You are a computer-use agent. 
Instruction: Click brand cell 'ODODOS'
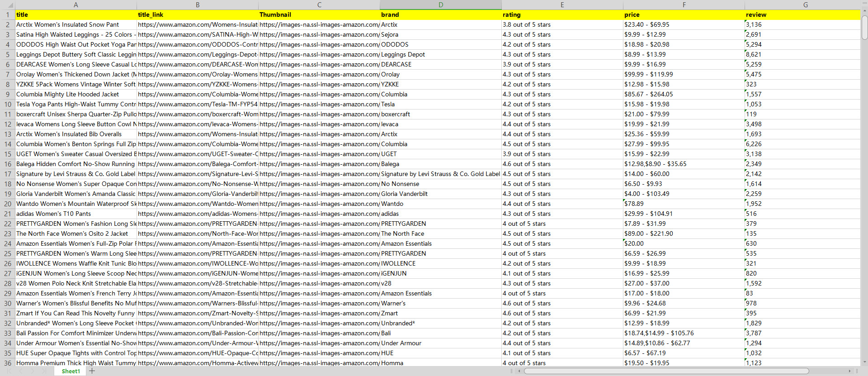click(441, 44)
